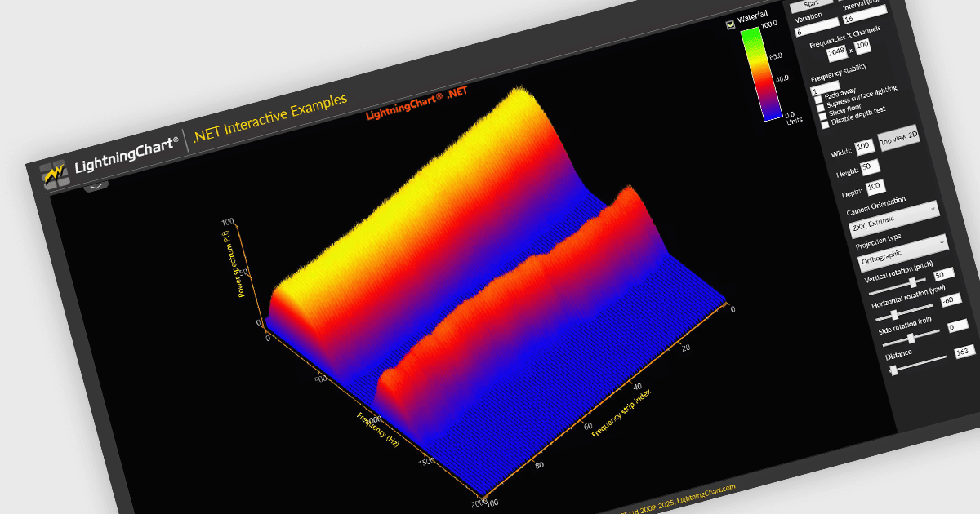Click the Start button

pyautogui.click(x=811, y=4)
